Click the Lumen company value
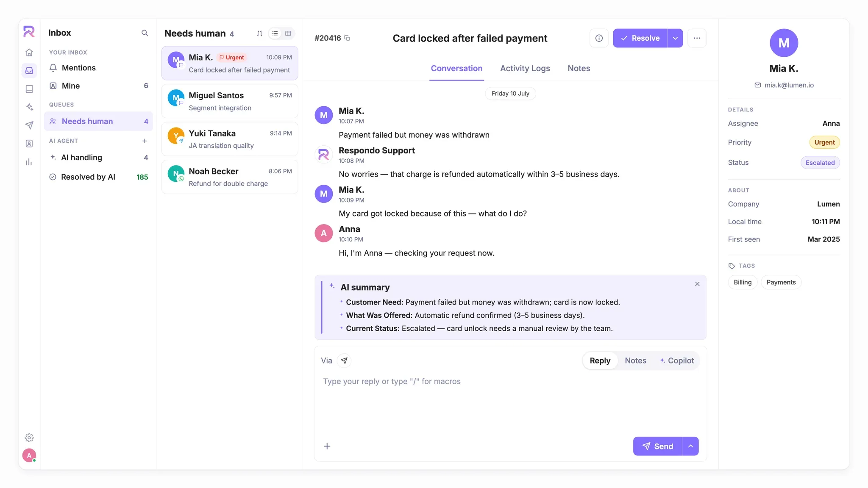The image size is (868, 488). 828,204
